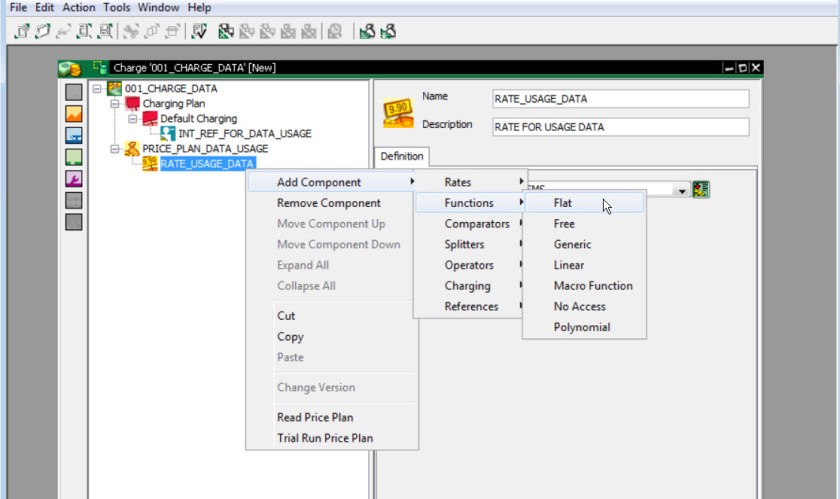
Task: Collapse the 001_CHARGE_DATA root node
Action: tap(97, 89)
